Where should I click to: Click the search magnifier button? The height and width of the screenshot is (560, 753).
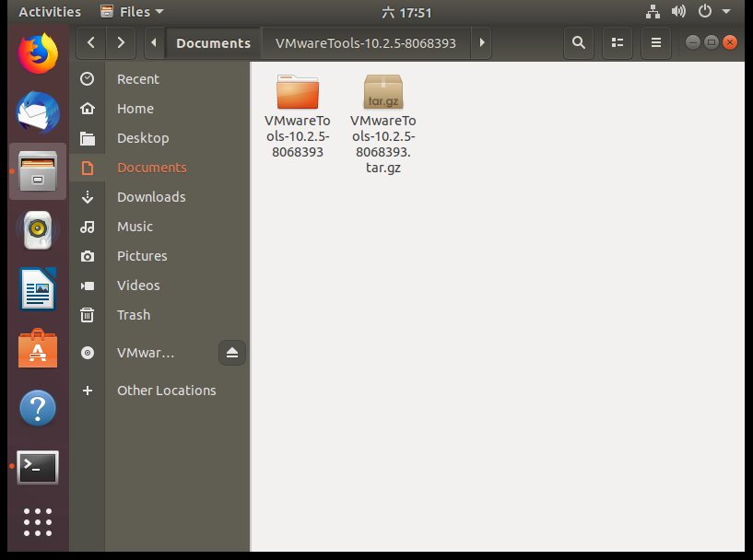[579, 42]
